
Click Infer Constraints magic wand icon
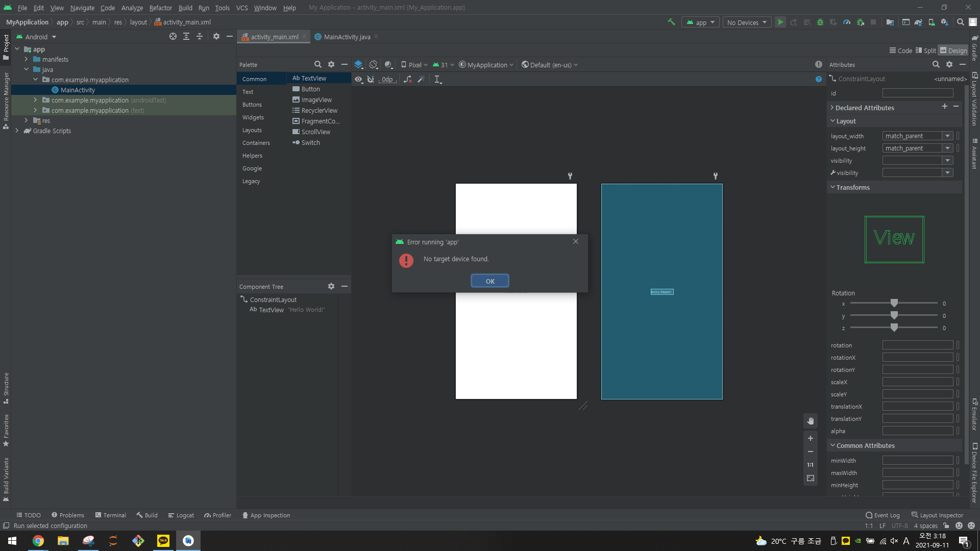pos(421,79)
